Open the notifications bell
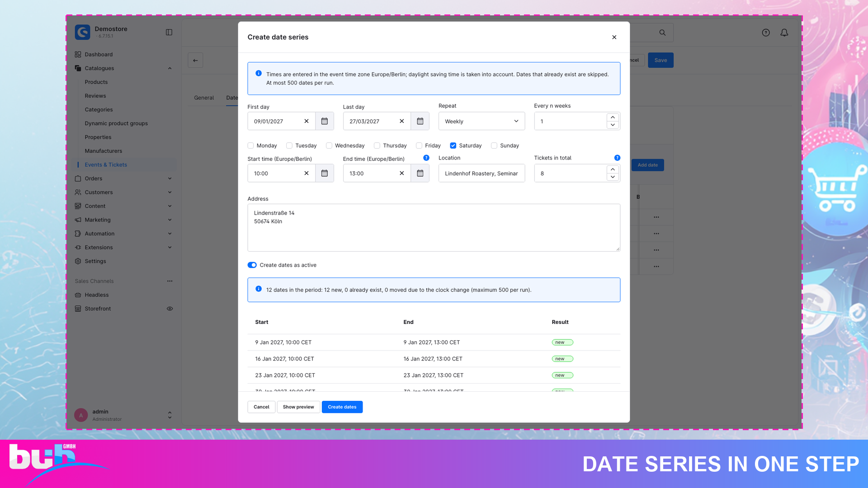Screen dimensions: 868x488 pyautogui.click(x=784, y=33)
